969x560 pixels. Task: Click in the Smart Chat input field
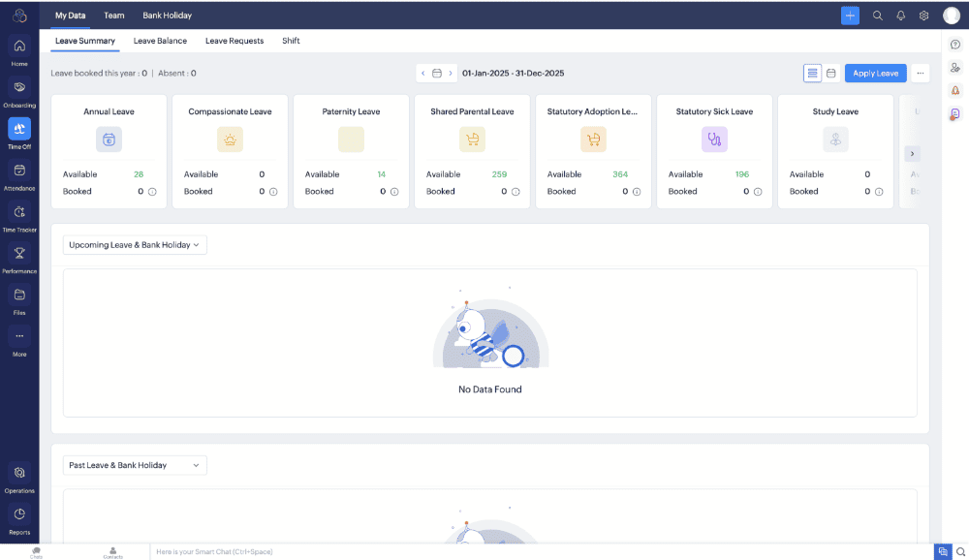point(541,552)
